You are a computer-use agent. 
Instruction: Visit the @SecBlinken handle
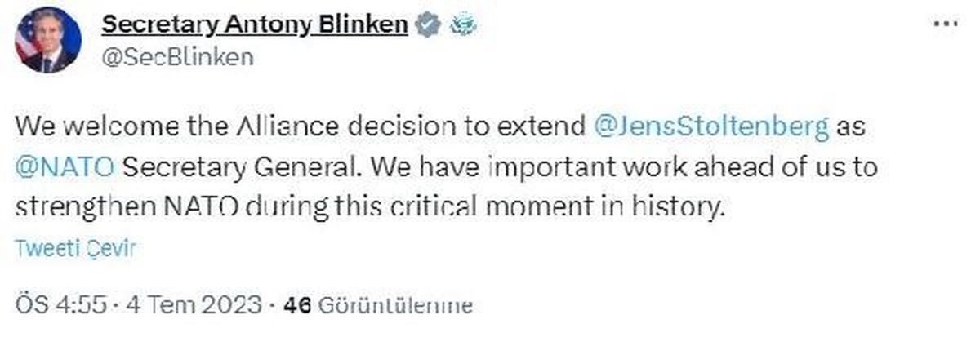[177, 56]
